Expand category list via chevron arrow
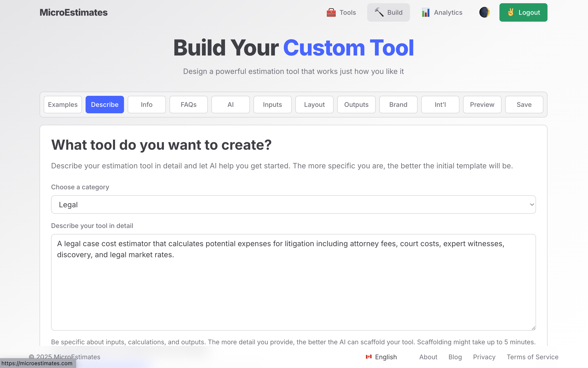This screenshot has height=368, width=588. [532, 204]
